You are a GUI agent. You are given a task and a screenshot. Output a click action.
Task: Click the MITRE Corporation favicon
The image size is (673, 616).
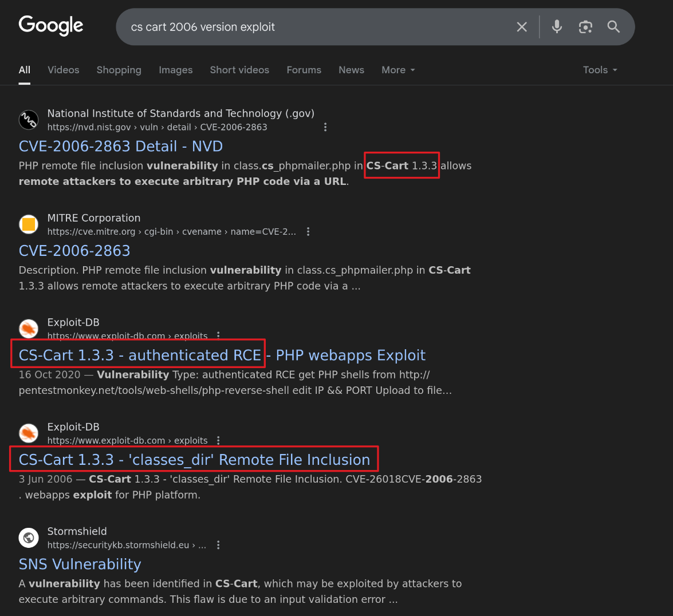29,224
